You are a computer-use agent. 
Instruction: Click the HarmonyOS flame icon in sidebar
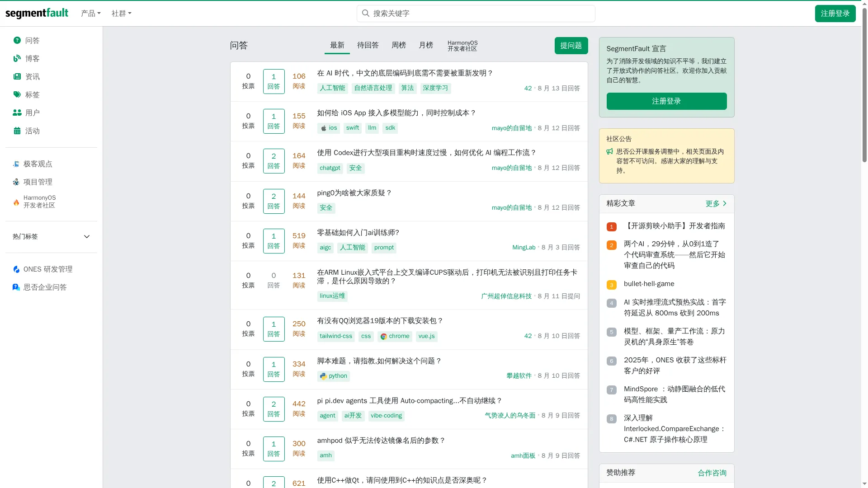point(16,202)
